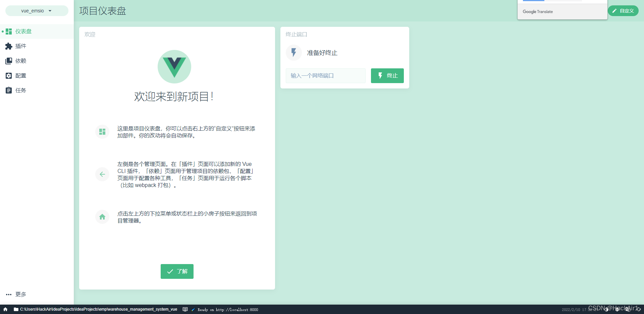
Task: Click the 项目仪表盘 page title
Action: (x=103, y=11)
